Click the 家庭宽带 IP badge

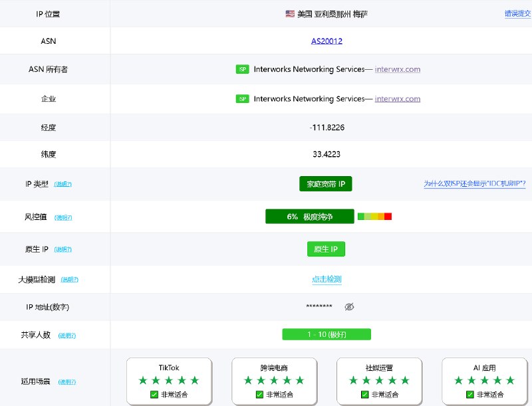click(326, 183)
